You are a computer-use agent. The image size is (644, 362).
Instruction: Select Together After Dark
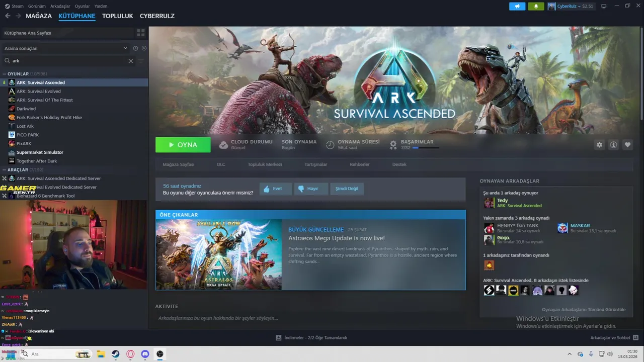pos(37,161)
